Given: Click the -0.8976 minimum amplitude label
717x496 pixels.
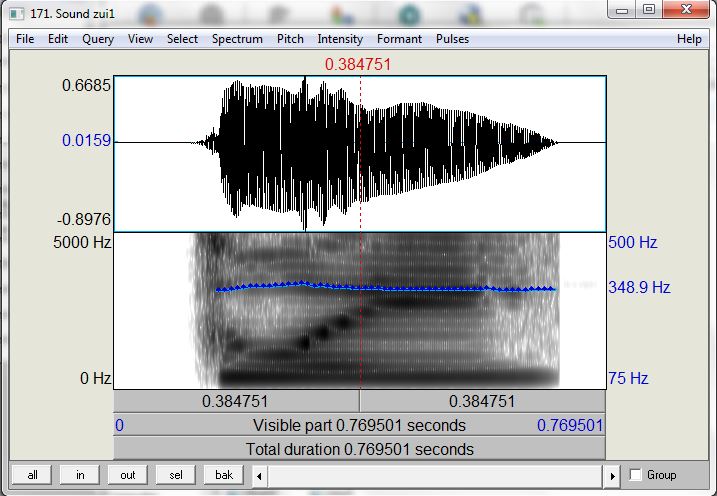Looking at the screenshot, I should [x=84, y=219].
